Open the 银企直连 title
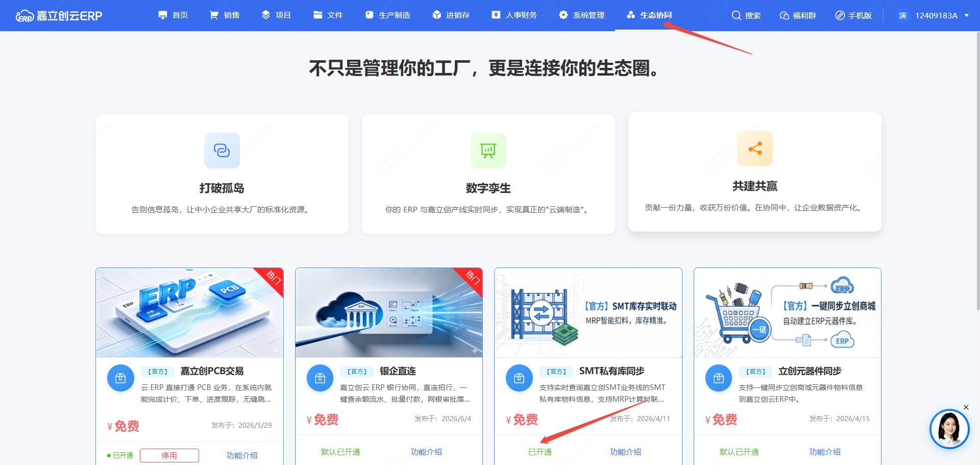 pyautogui.click(x=398, y=371)
